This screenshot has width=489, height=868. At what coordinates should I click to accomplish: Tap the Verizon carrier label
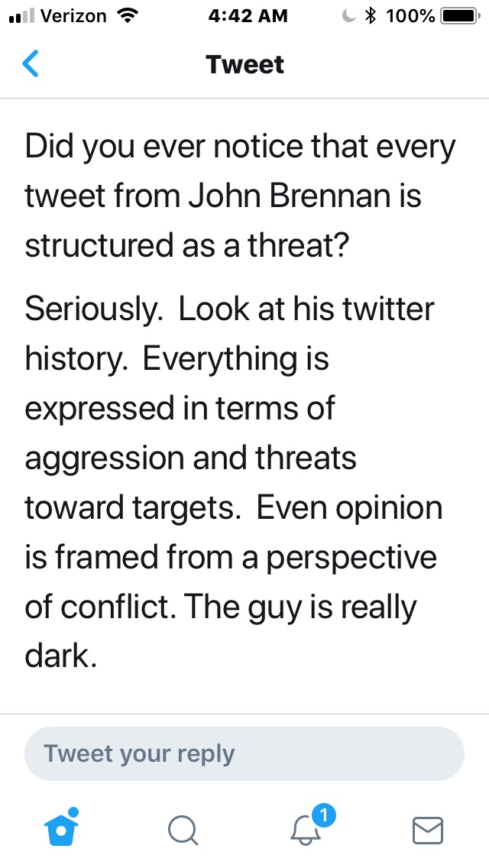click(72, 15)
